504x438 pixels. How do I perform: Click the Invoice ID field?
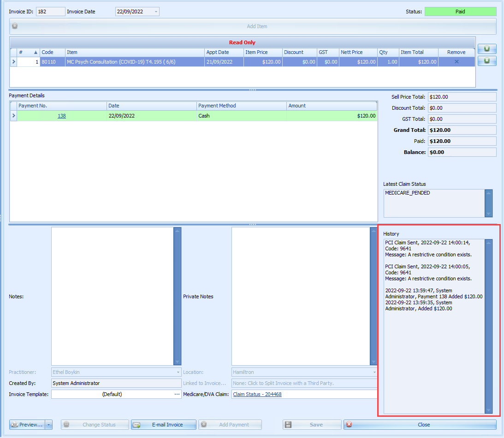50,12
